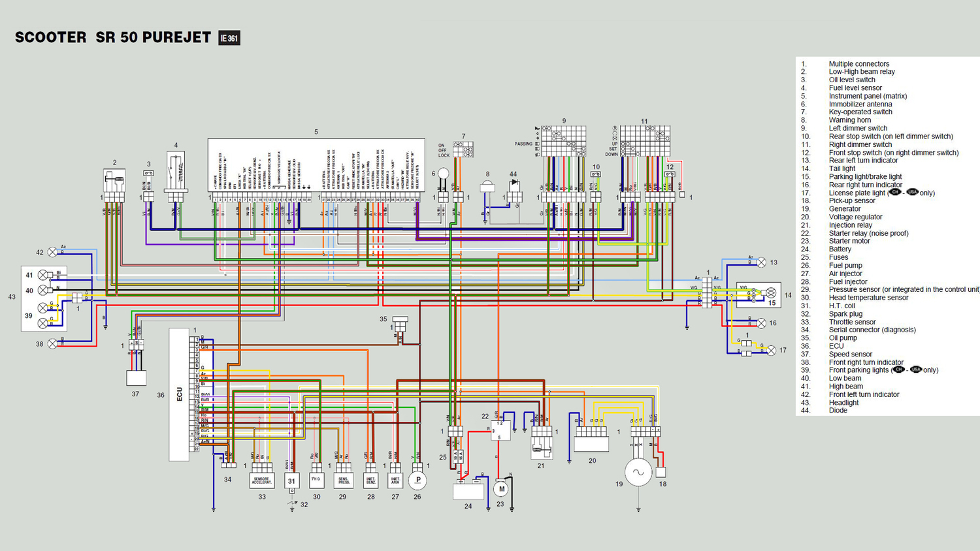Click the SCOOTER SR 50 PUREJET title
Viewport: 980px width, 551px height.
(x=113, y=37)
